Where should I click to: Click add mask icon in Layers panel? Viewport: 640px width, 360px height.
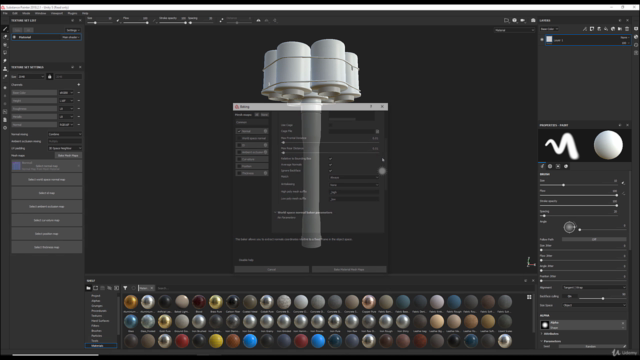[592, 29]
